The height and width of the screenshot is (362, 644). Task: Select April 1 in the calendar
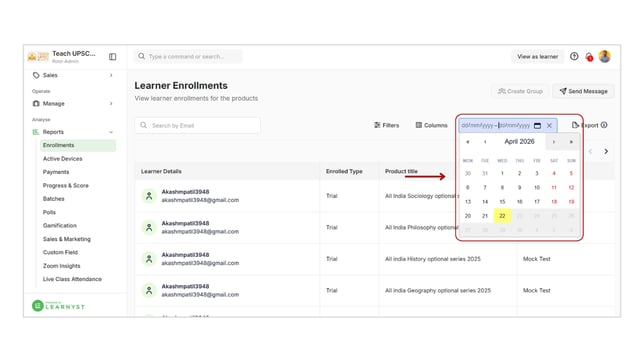(502, 173)
